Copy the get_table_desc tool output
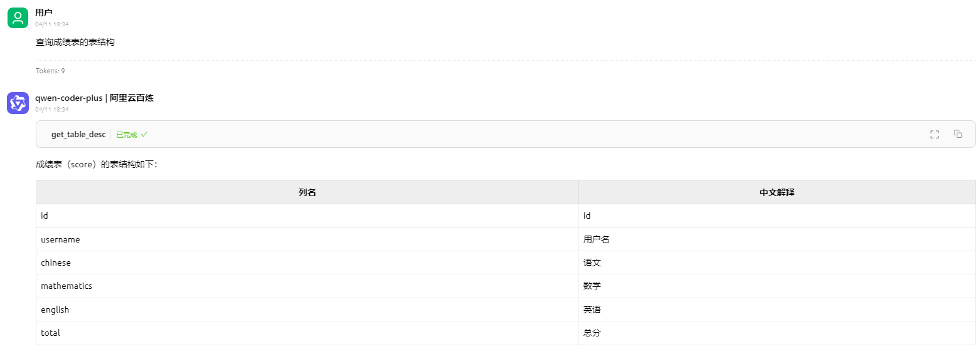 point(957,134)
